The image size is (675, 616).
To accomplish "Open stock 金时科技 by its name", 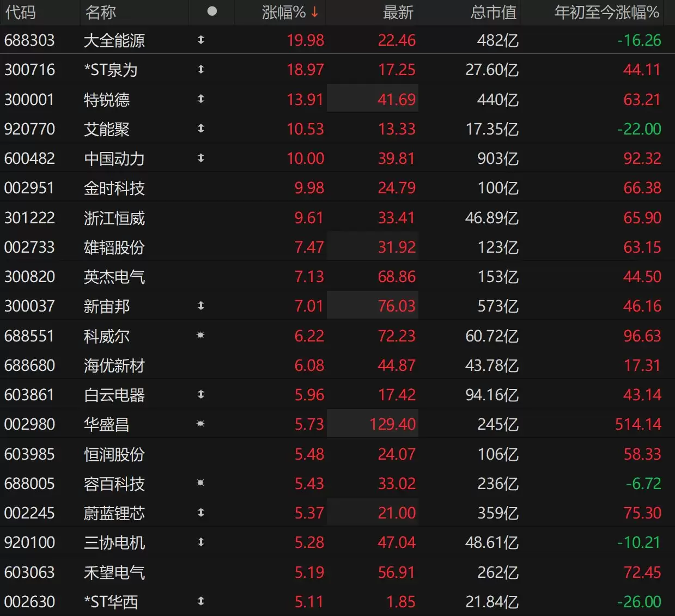I will tap(114, 188).
